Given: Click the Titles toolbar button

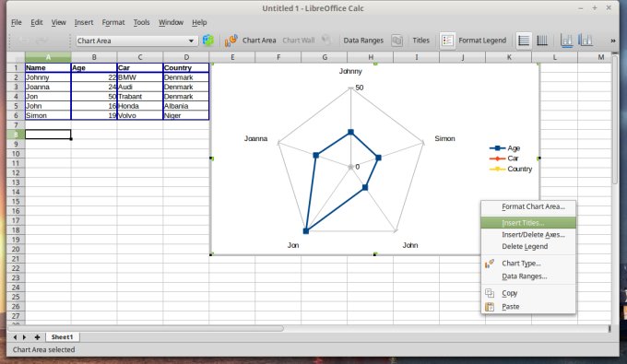Looking at the screenshot, I should pos(420,41).
